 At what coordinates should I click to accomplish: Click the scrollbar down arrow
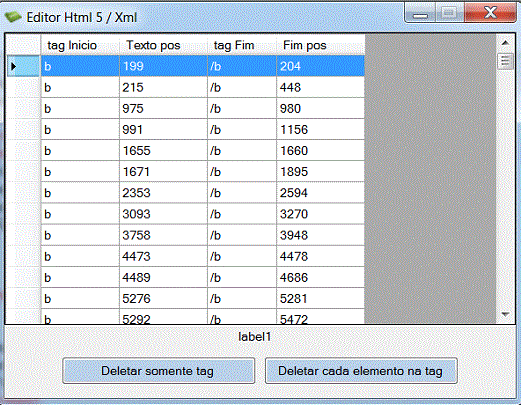[505, 314]
